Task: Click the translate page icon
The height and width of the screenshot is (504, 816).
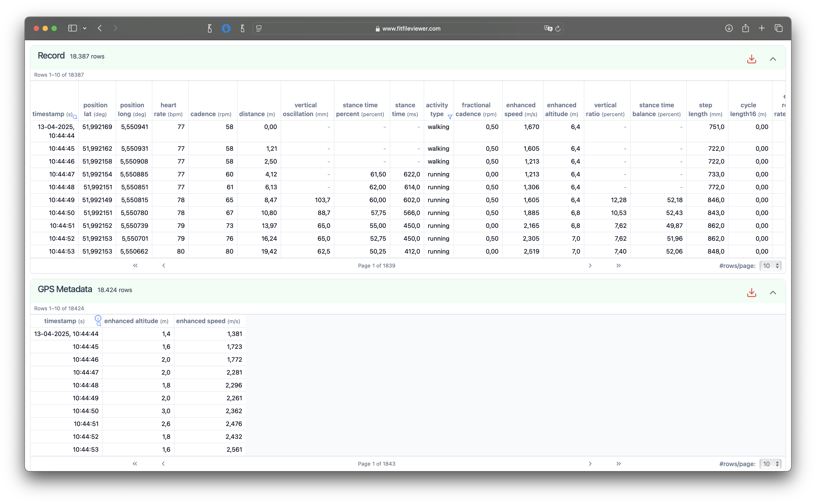Action: click(x=548, y=28)
